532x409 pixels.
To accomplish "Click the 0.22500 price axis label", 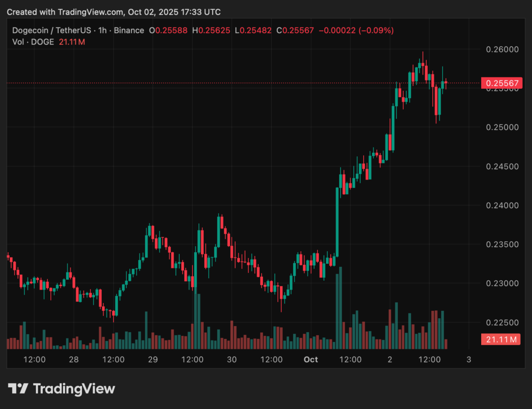I will 501,323.
